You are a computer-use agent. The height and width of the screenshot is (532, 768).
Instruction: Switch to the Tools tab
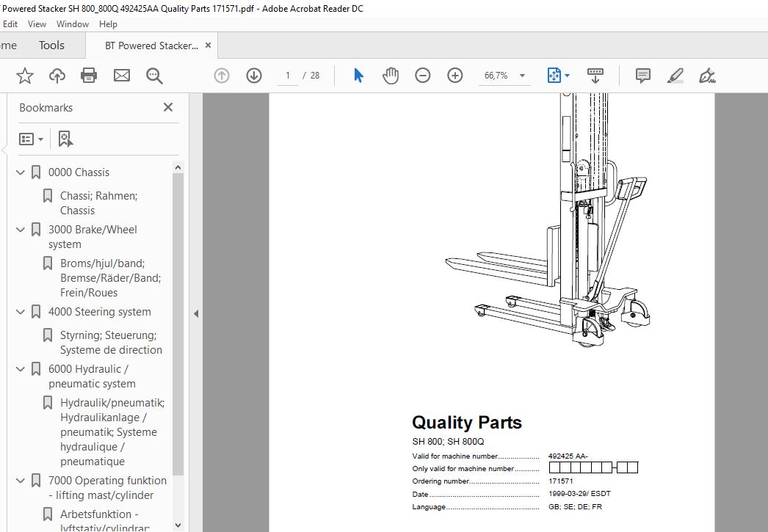[x=51, y=45]
